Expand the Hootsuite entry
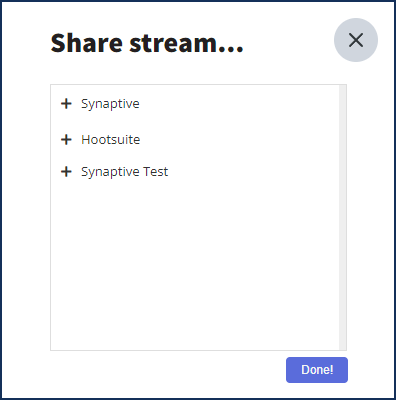396x400 pixels. pos(66,140)
